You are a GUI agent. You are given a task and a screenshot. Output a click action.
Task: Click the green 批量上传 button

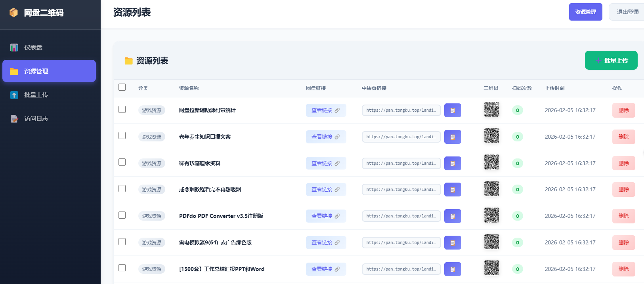(x=611, y=60)
